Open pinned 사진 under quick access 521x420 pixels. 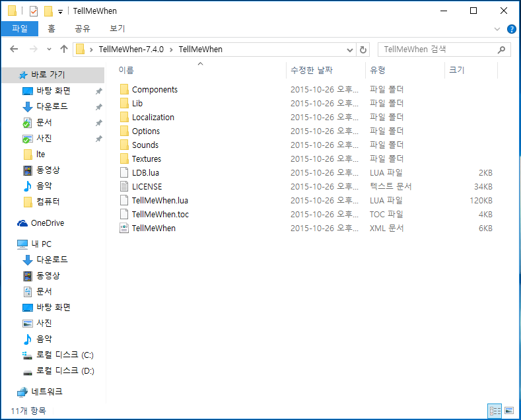(44, 138)
